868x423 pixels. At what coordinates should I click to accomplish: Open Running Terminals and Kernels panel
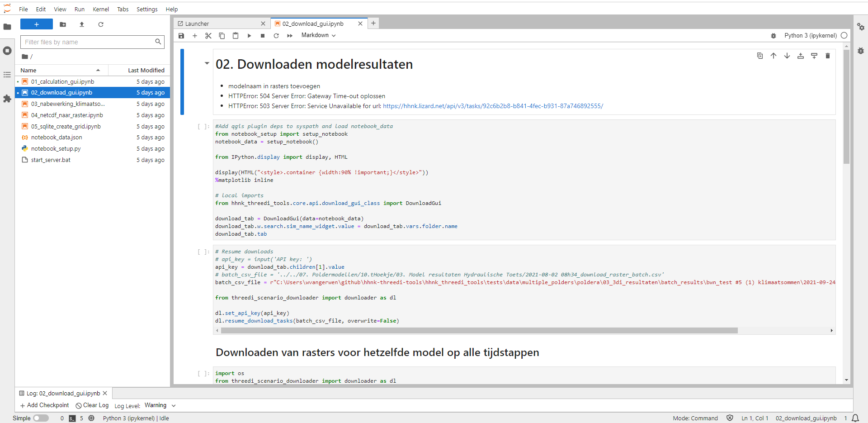pos(7,51)
